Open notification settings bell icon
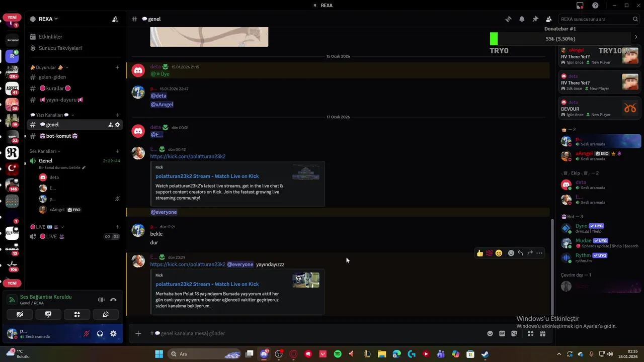 [x=522, y=19]
